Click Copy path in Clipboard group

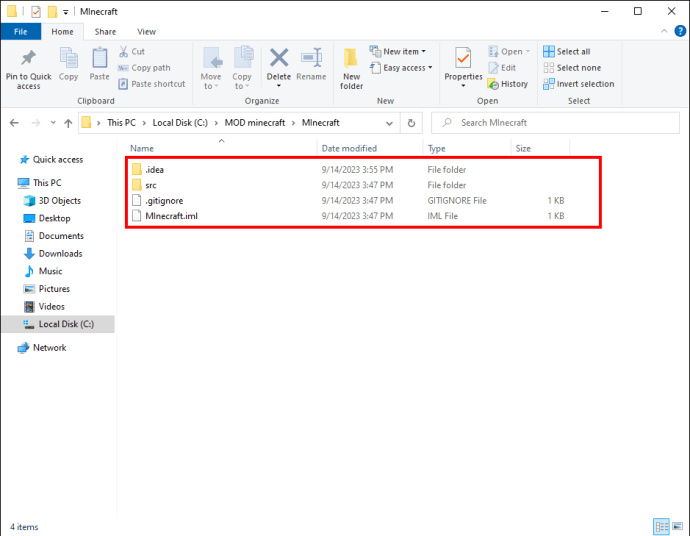click(x=144, y=68)
